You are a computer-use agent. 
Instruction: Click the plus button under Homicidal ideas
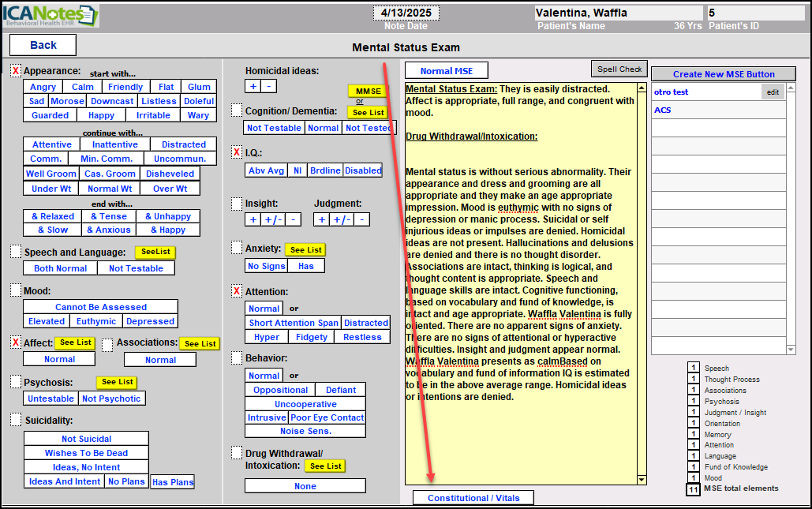pos(253,86)
